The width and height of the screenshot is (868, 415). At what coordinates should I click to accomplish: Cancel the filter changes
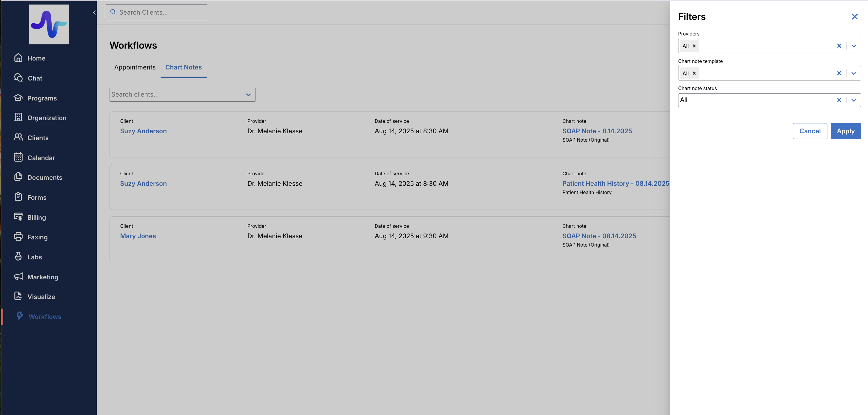810,131
